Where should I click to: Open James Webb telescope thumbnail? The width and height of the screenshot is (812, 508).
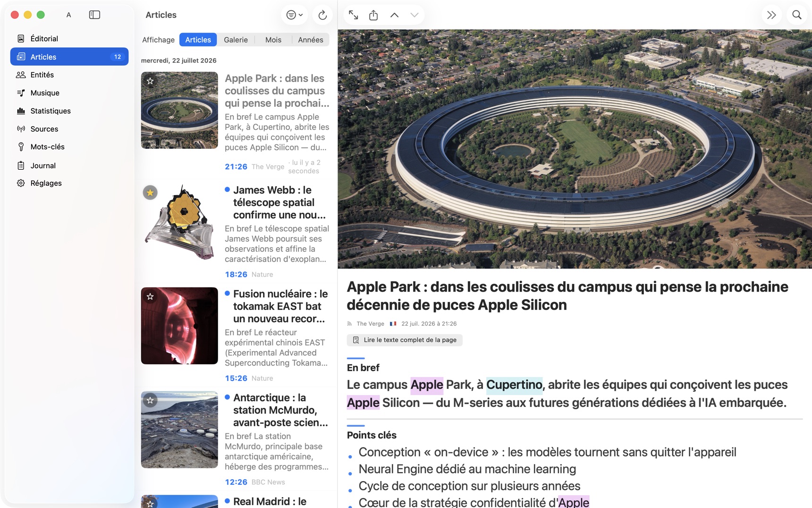(x=179, y=222)
